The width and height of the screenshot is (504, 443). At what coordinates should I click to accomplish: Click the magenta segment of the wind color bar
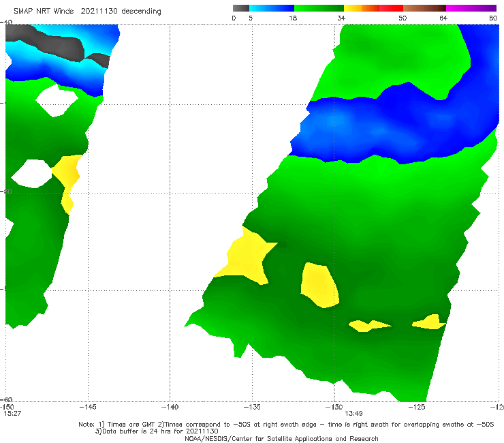click(x=471, y=8)
